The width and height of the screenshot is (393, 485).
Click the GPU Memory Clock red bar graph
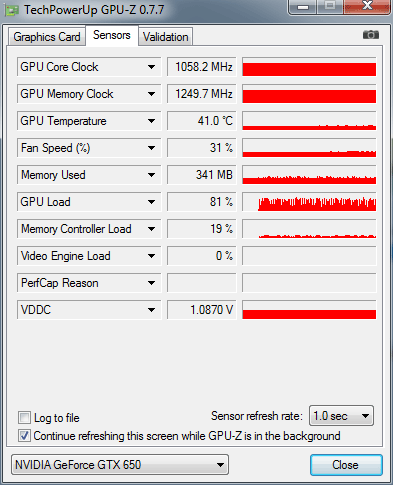309,94
